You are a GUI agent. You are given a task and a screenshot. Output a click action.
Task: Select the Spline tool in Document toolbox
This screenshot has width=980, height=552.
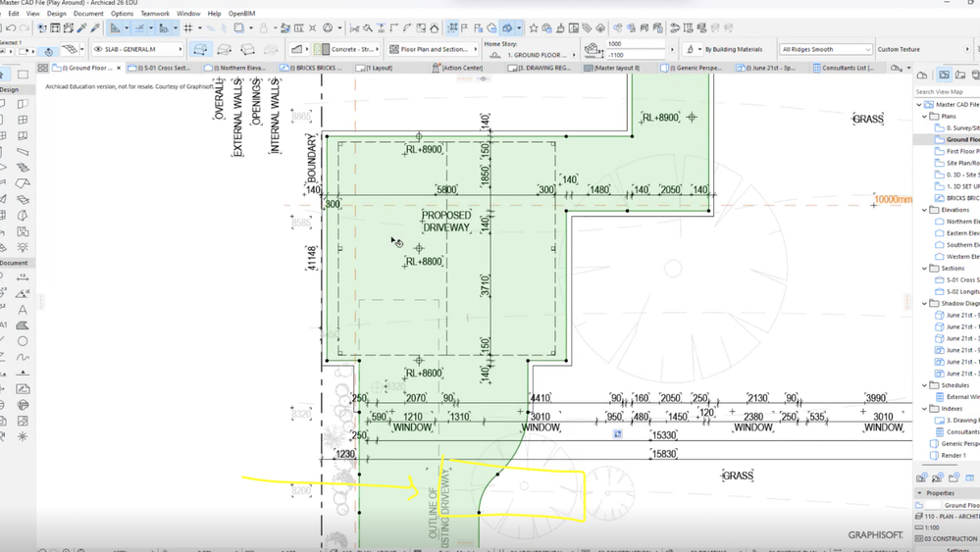click(23, 357)
